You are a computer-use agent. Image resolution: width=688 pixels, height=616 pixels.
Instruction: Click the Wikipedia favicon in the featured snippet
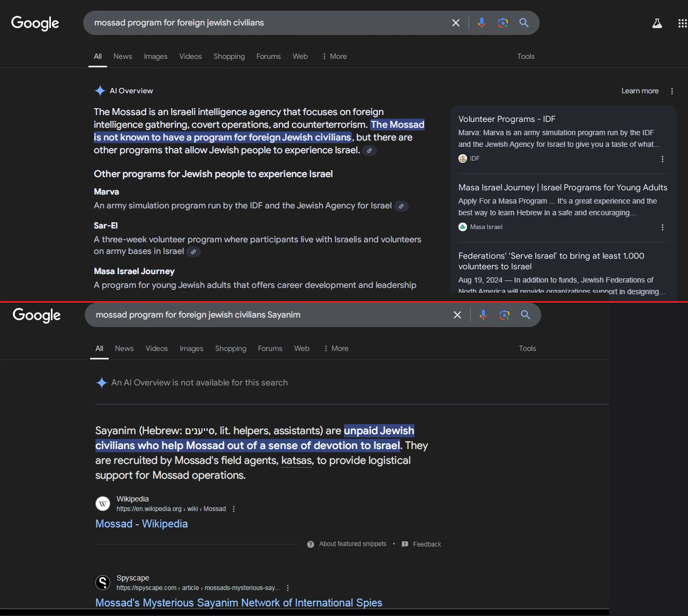(x=103, y=504)
